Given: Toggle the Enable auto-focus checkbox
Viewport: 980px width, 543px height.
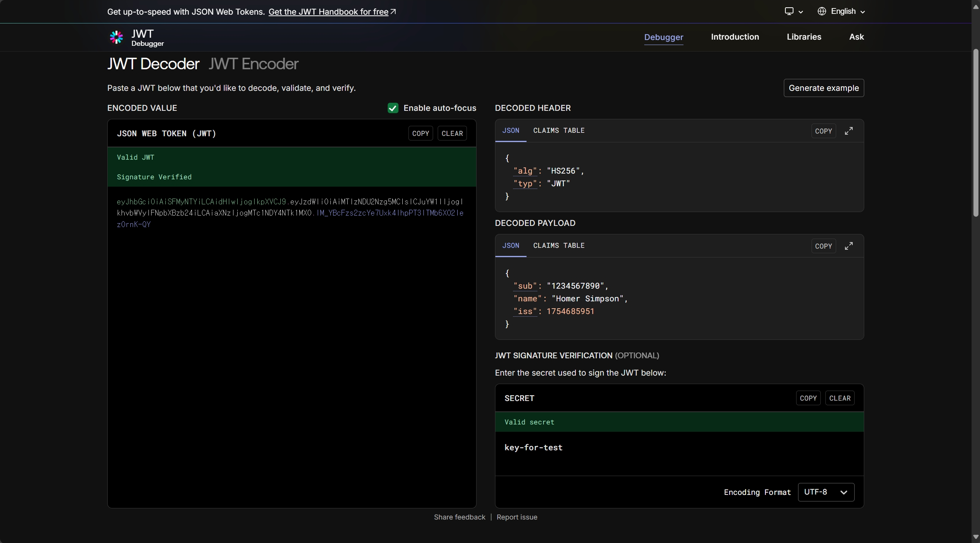Looking at the screenshot, I should (393, 108).
